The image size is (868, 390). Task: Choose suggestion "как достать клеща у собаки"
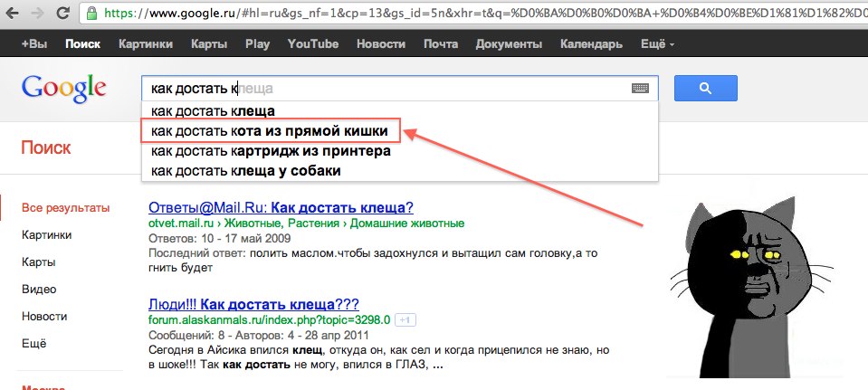tap(400, 171)
